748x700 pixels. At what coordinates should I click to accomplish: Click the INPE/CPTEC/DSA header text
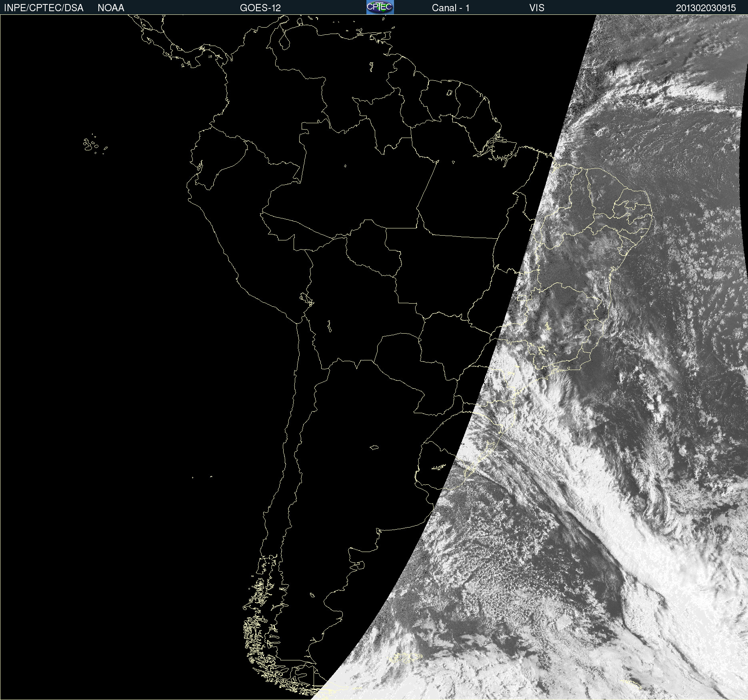coord(44,8)
